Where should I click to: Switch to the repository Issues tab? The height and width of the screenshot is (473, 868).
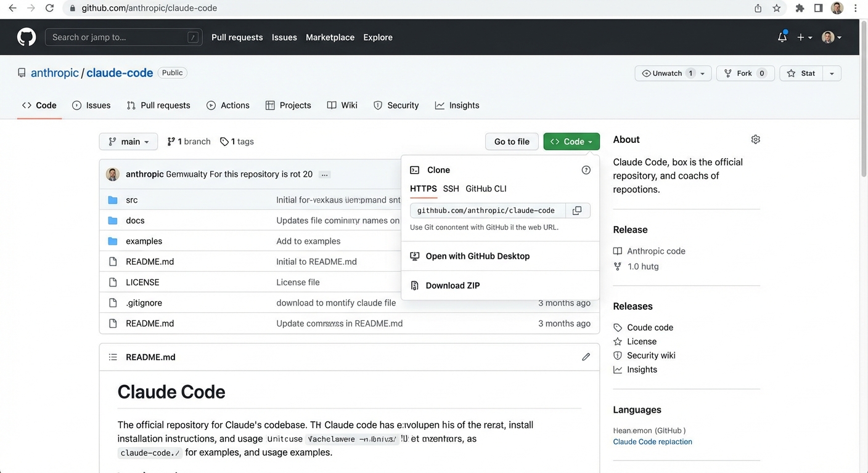(91, 105)
